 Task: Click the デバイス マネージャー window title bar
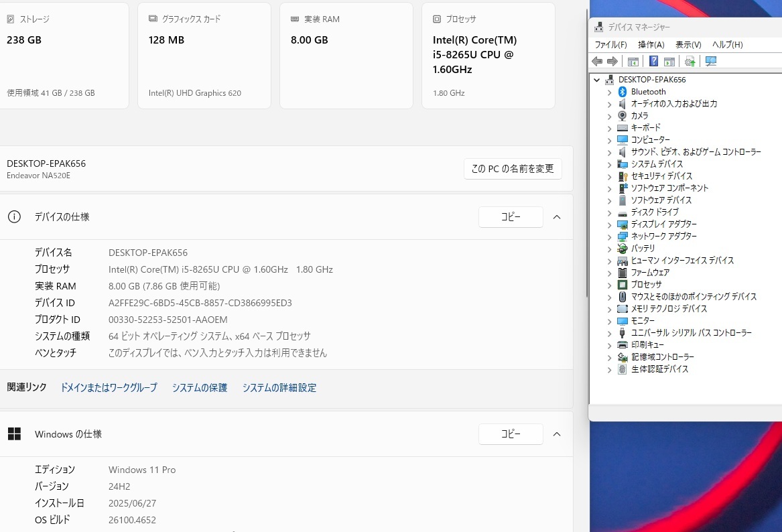click(x=686, y=27)
